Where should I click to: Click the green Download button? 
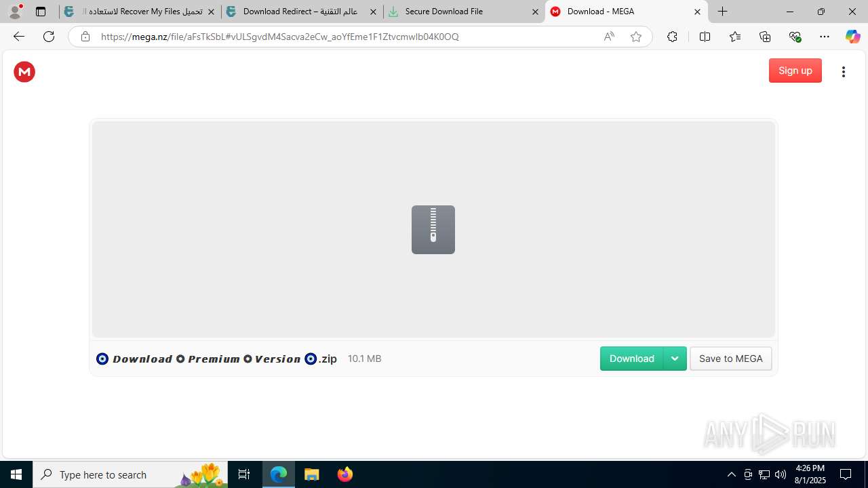[x=631, y=359]
